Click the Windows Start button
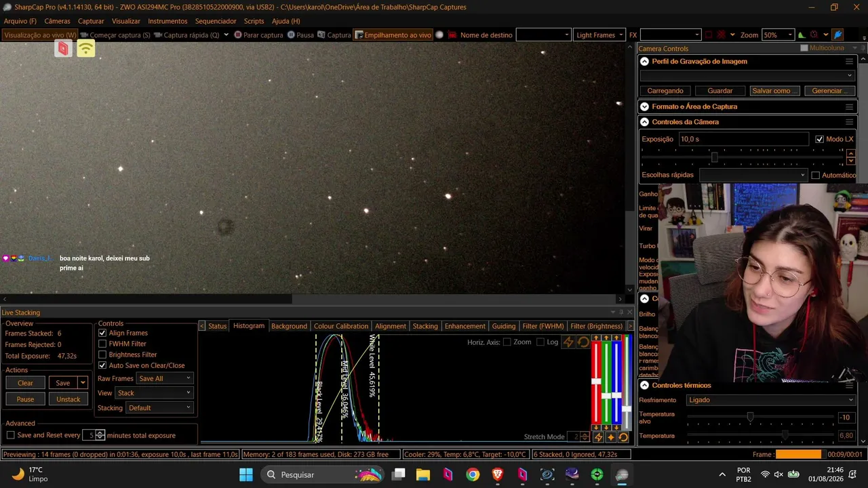This screenshot has height=488, width=868. [x=246, y=474]
